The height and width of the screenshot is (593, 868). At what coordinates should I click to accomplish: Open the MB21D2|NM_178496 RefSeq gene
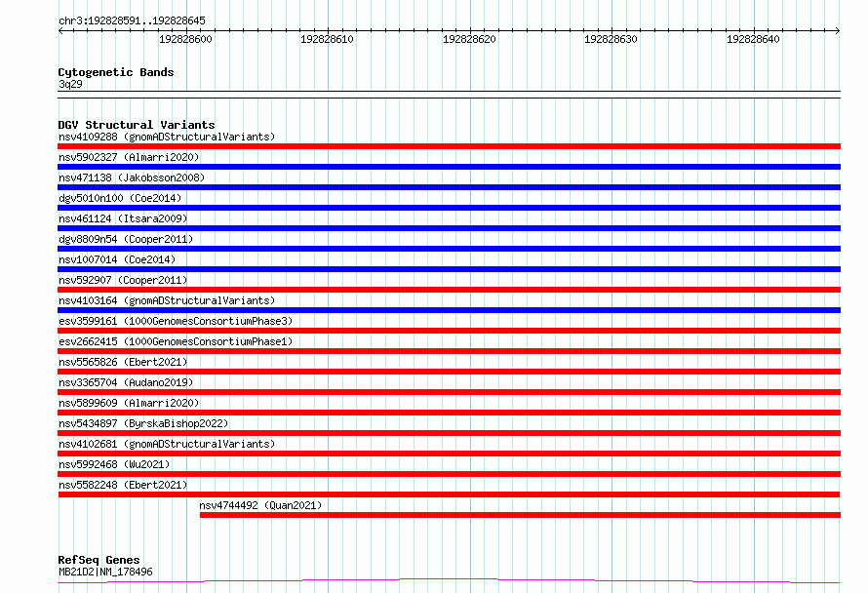[x=105, y=572]
